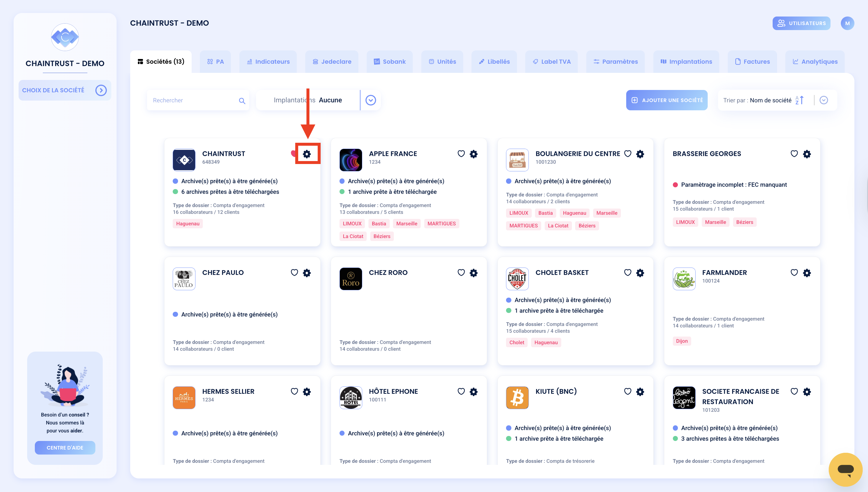Open settings gear for Chaintrust card

click(307, 154)
